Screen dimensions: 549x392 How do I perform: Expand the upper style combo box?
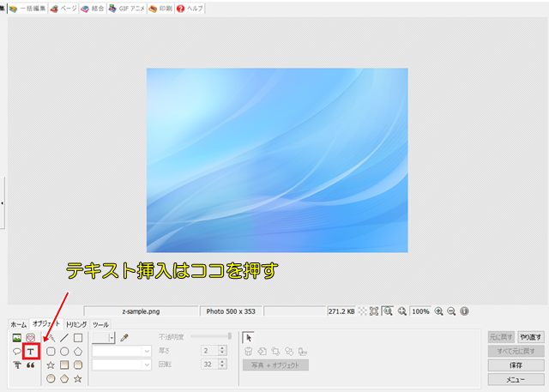click(x=147, y=352)
